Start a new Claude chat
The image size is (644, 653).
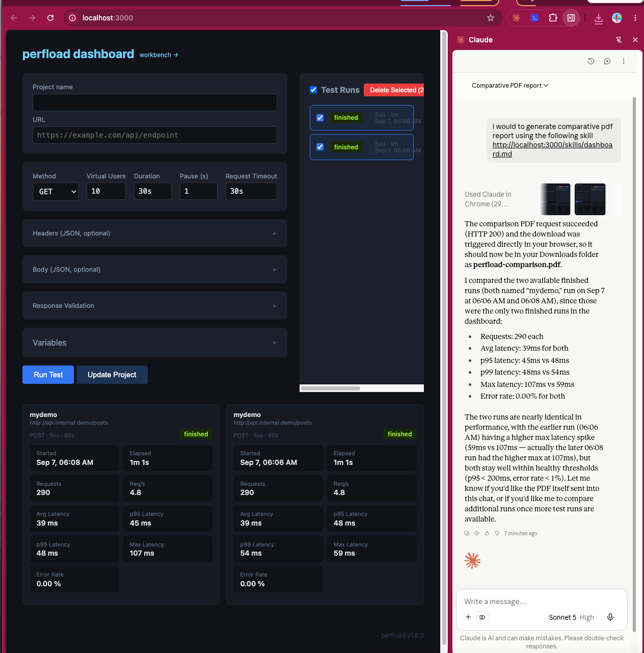pyautogui.click(x=607, y=61)
